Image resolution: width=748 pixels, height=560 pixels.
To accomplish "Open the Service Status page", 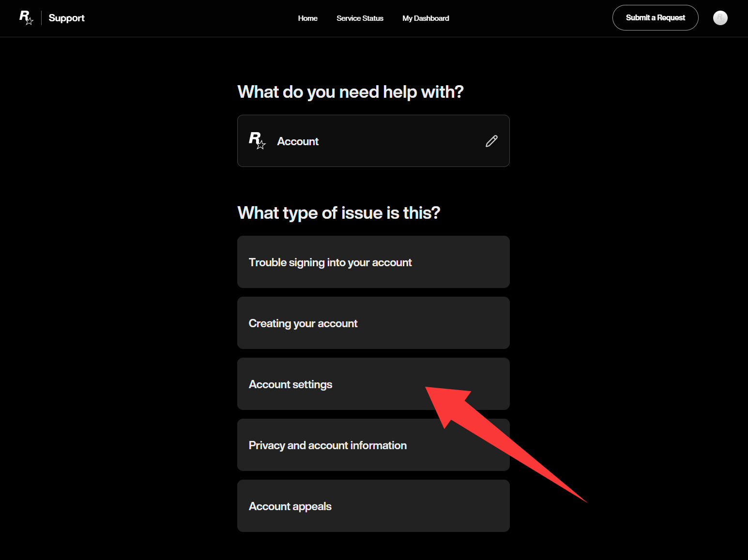I will (360, 18).
